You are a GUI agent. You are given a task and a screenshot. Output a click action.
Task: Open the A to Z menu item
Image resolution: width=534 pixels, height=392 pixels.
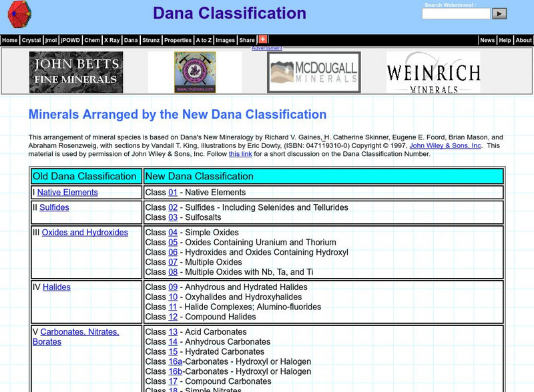204,40
